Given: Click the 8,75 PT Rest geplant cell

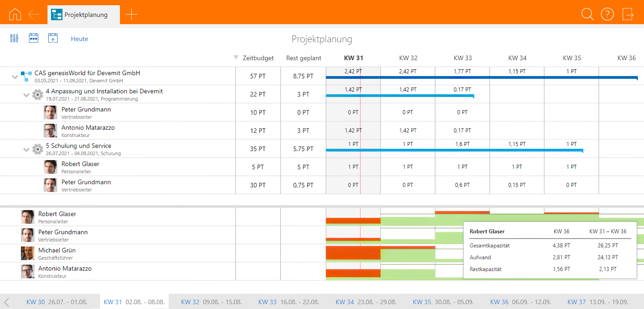Looking at the screenshot, I should pyautogui.click(x=303, y=76).
